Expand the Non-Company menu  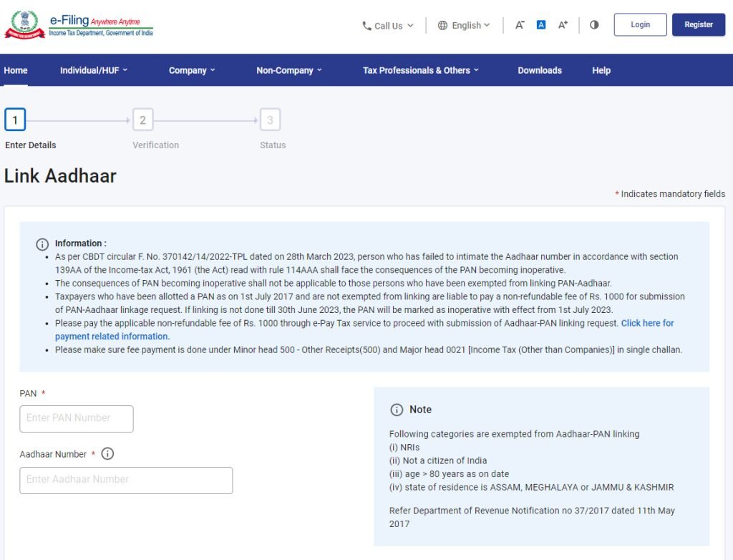coord(289,70)
